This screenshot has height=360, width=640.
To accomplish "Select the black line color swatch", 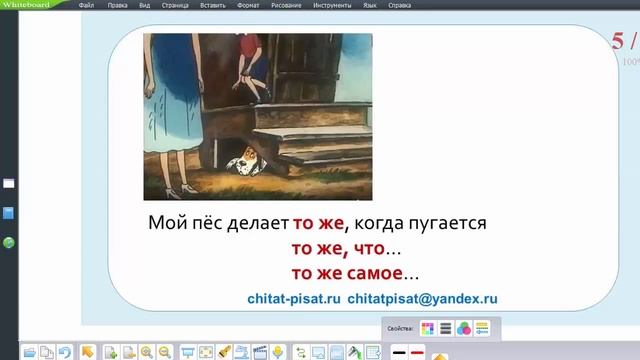I will coord(399,352).
